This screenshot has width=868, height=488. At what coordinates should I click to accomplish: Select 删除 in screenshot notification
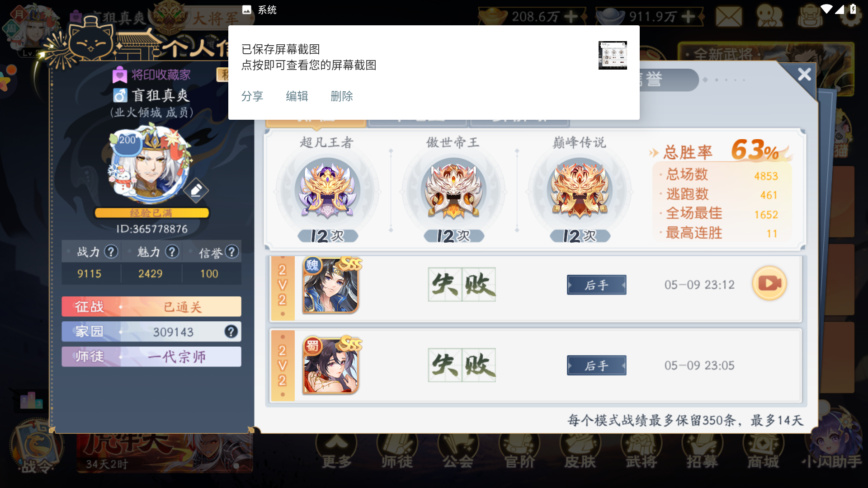tap(342, 96)
